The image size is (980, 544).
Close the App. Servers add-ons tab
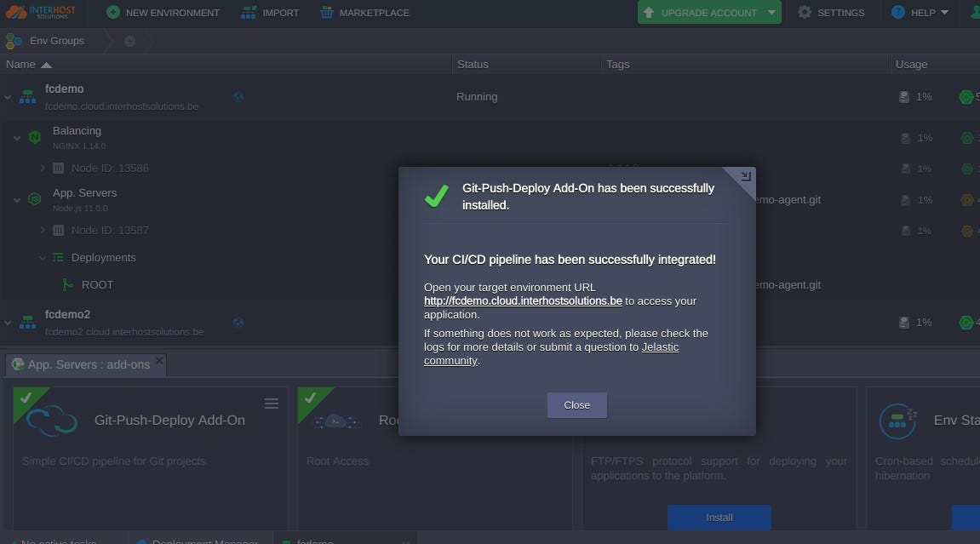tap(159, 360)
